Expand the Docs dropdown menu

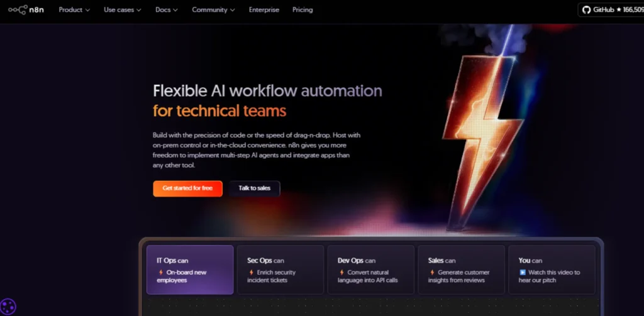[x=167, y=10]
